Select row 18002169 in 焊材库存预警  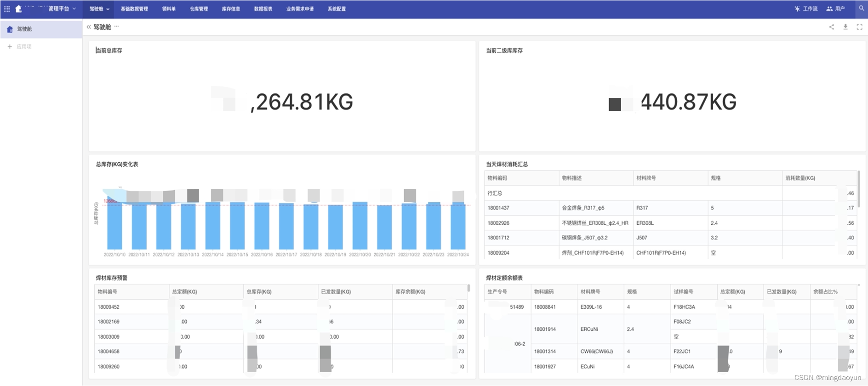point(280,322)
